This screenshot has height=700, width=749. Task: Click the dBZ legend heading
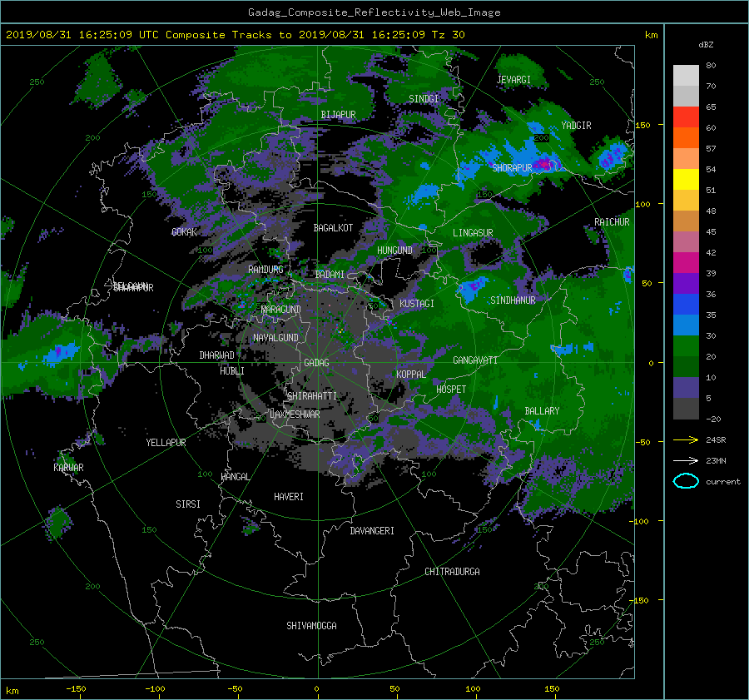coord(706,45)
